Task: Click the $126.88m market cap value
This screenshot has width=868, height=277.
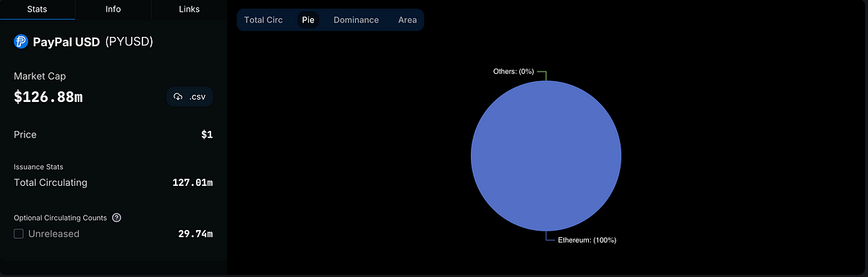Action: 48,97
